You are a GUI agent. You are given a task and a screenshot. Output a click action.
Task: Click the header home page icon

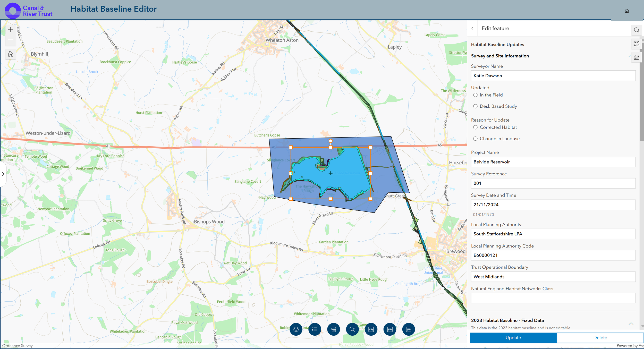pos(627,11)
